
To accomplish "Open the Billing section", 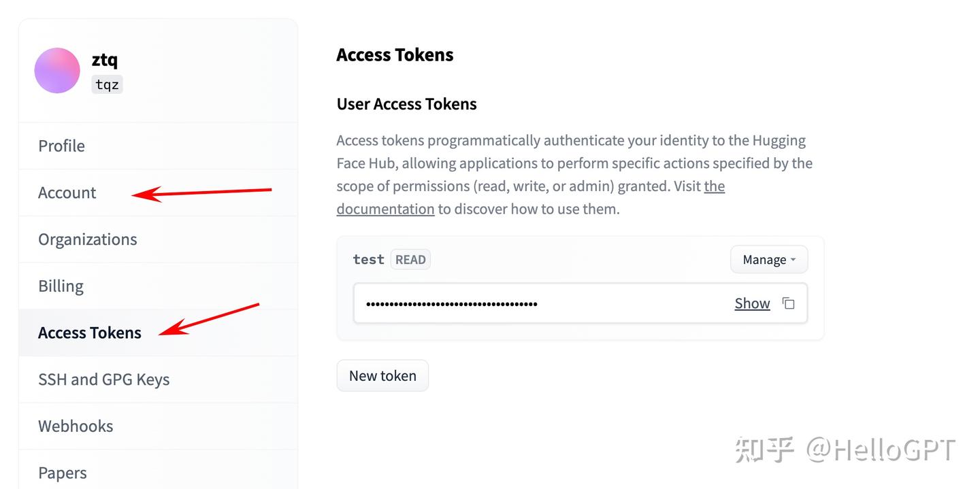I will [158, 286].
